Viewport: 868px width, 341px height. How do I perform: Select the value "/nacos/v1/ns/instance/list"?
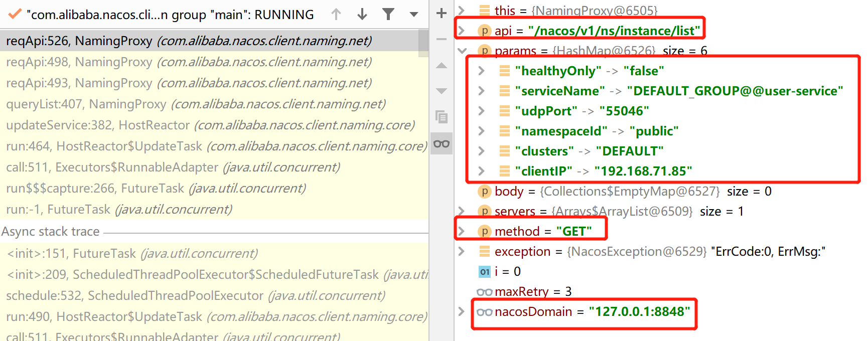pyautogui.click(x=614, y=31)
